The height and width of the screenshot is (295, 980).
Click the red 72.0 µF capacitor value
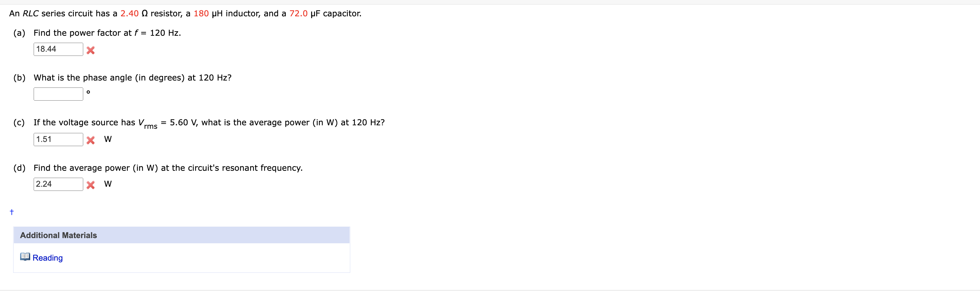pos(298,13)
